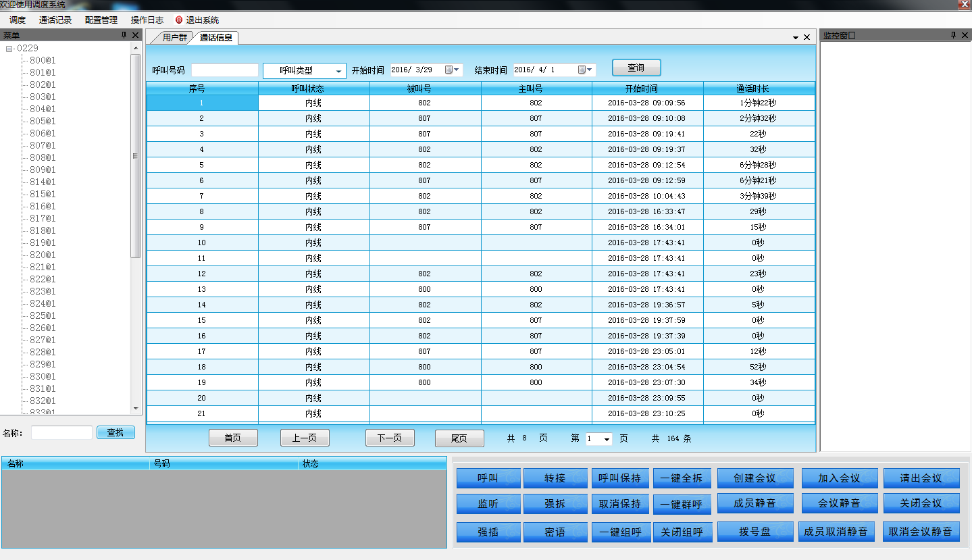Open the 开始时间 calendar picker icon
The width and height of the screenshot is (972, 560).
pyautogui.click(x=449, y=70)
